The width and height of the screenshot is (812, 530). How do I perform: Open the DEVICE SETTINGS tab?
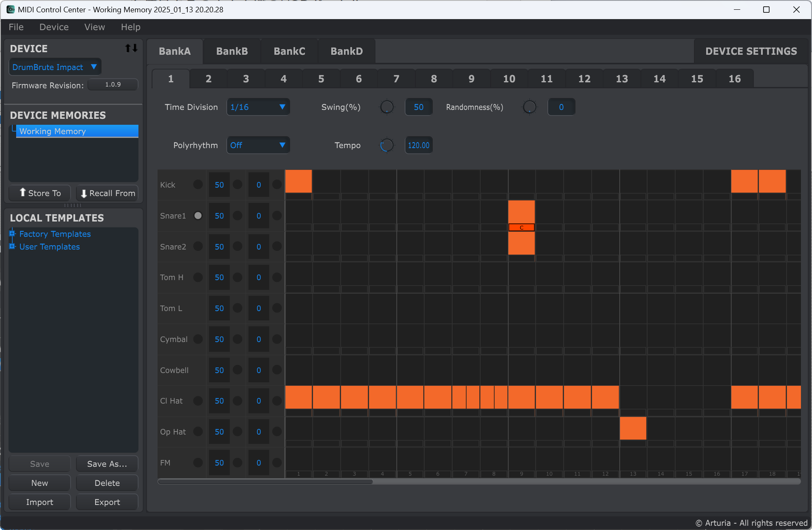751,51
